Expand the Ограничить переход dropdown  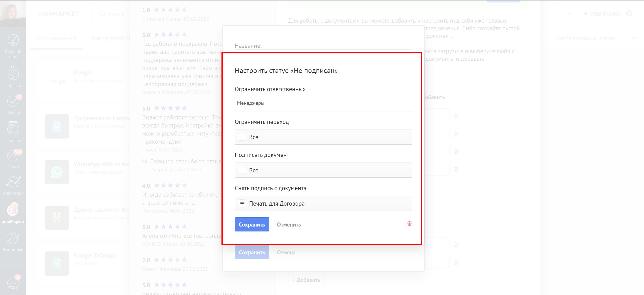click(323, 137)
